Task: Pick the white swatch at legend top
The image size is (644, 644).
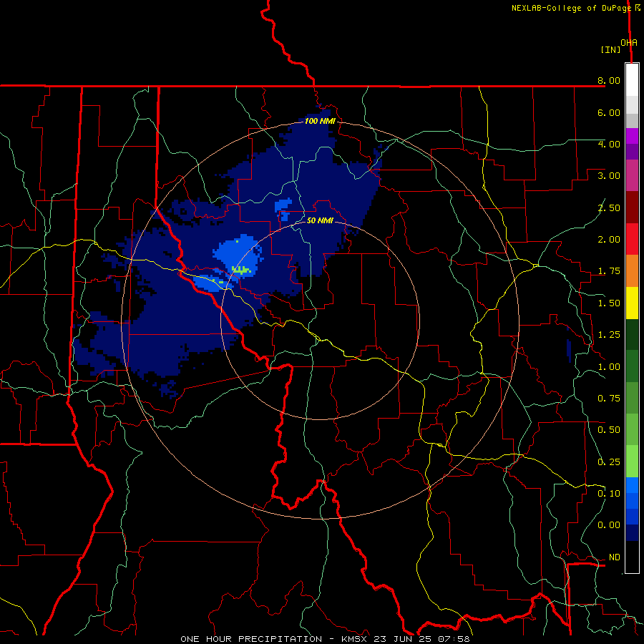Action: click(x=632, y=80)
